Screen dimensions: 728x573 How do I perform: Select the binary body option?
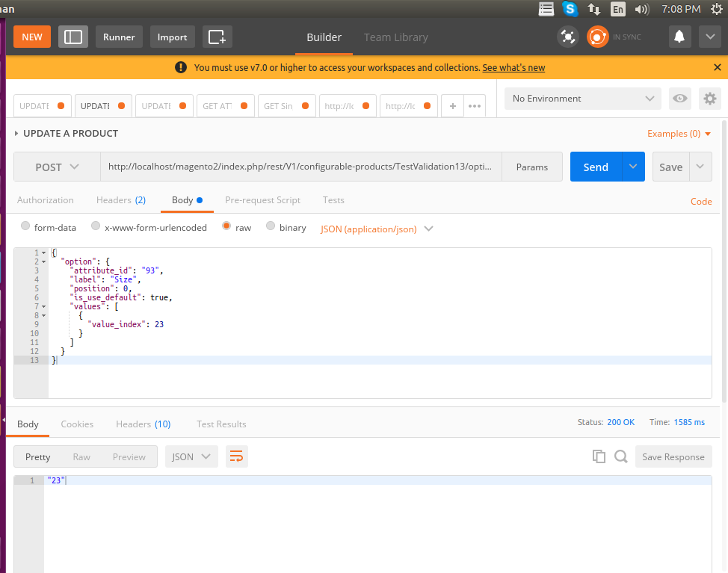pyautogui.click(x=271, y=227)
